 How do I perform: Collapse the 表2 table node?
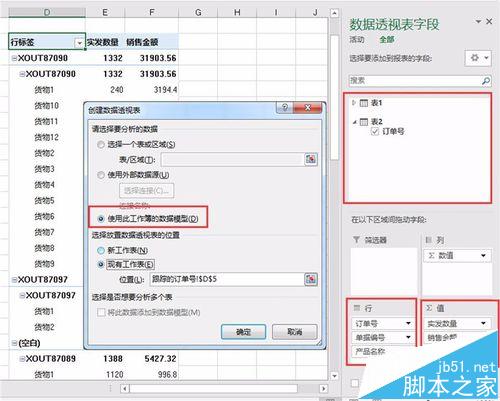click(354, 122)
